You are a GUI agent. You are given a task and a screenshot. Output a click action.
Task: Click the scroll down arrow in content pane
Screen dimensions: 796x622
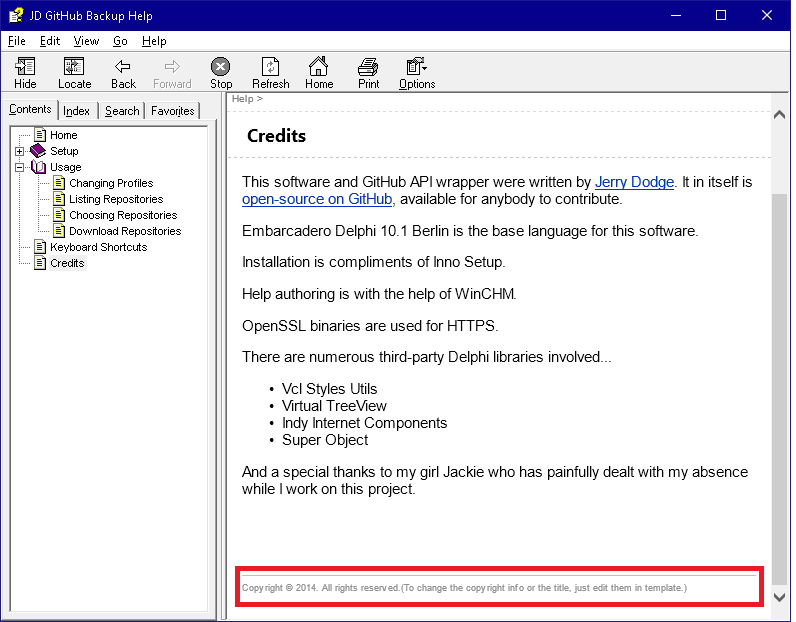(x=779, y=597)
